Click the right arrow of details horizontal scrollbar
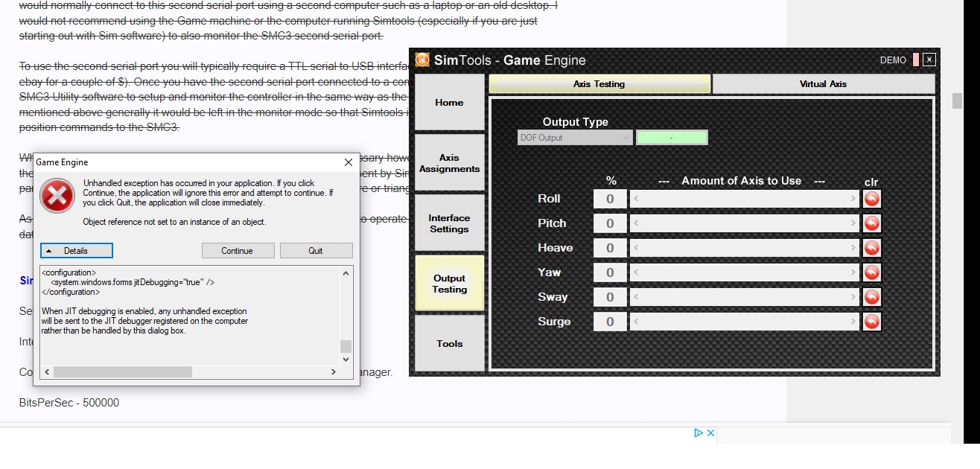This screenshot has height=469, width=980. click(x=333, y=371)
